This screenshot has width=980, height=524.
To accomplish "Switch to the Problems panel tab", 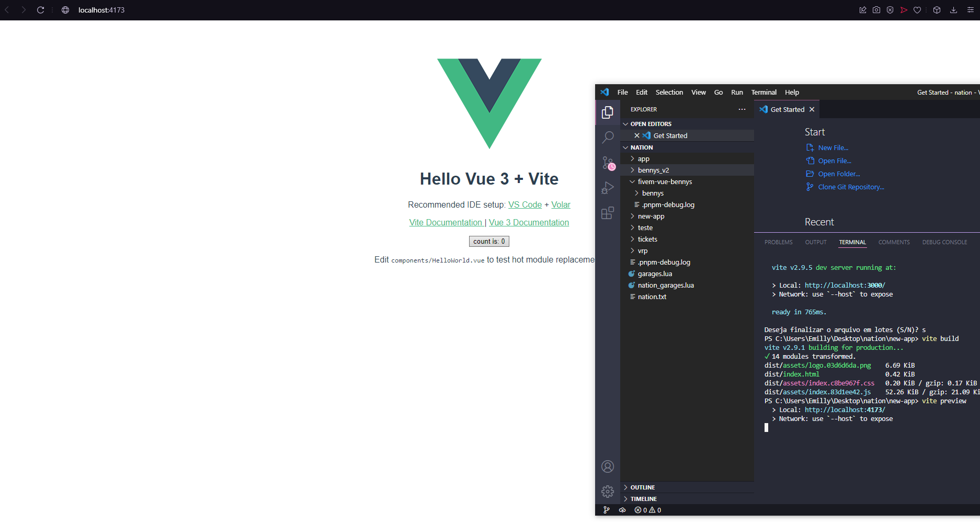I will pyautogui.click(x=779, y=242).
